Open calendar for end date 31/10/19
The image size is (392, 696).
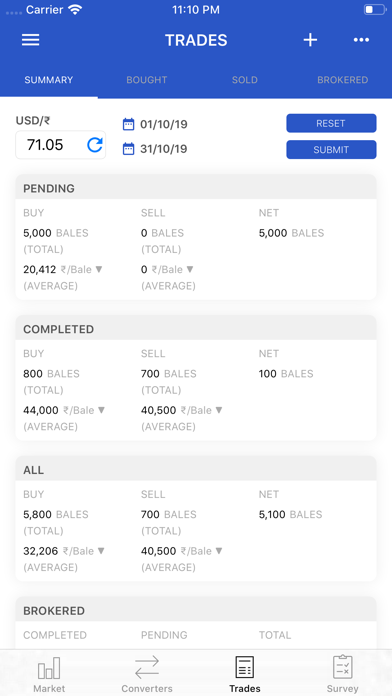[128, 149]
